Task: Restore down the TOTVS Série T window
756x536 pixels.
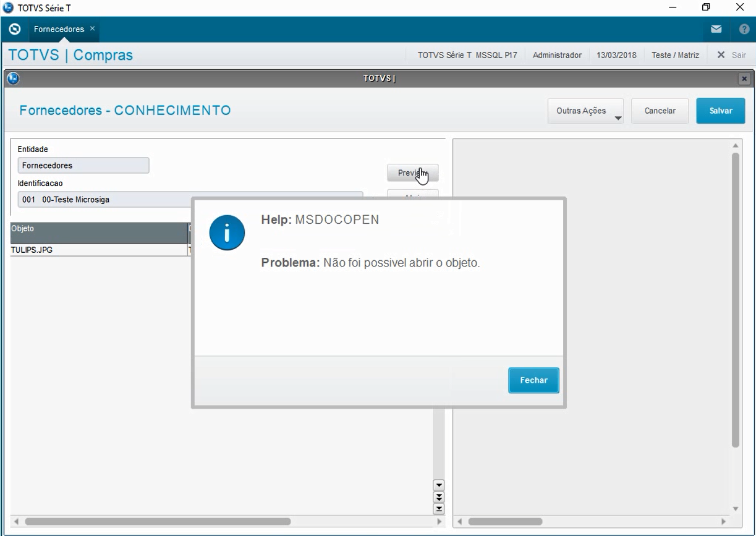Action: (706, 7)
